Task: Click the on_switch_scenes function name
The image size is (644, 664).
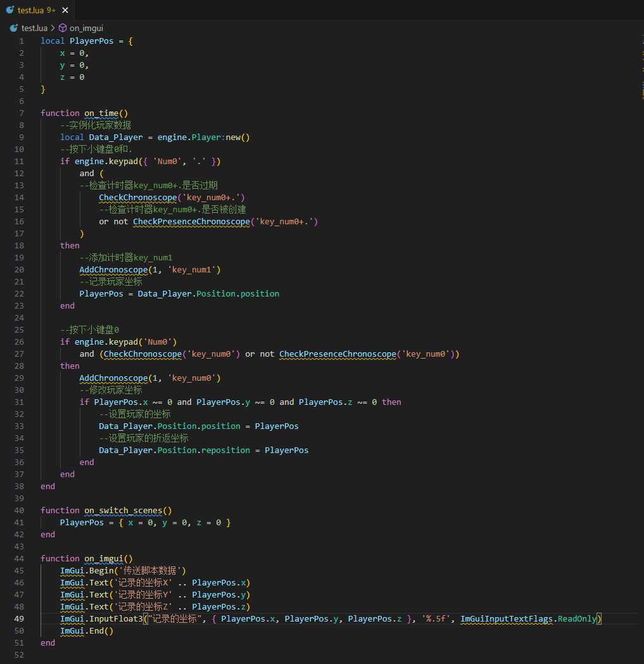Action: (123, 510)
